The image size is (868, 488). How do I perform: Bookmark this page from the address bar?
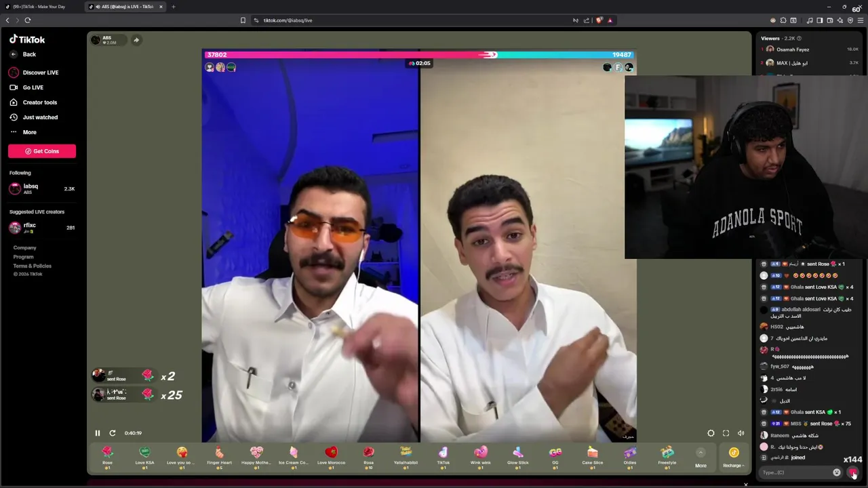243,20
